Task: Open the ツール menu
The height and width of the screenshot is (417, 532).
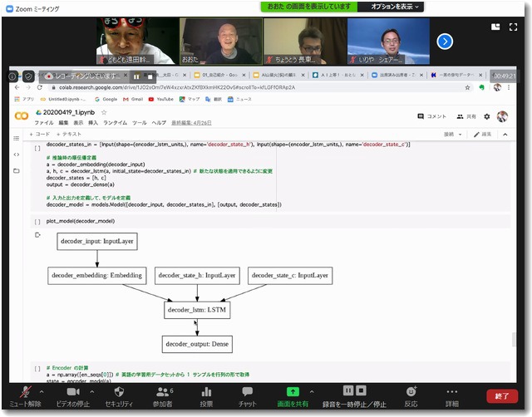Action: (x=140, y=123)
